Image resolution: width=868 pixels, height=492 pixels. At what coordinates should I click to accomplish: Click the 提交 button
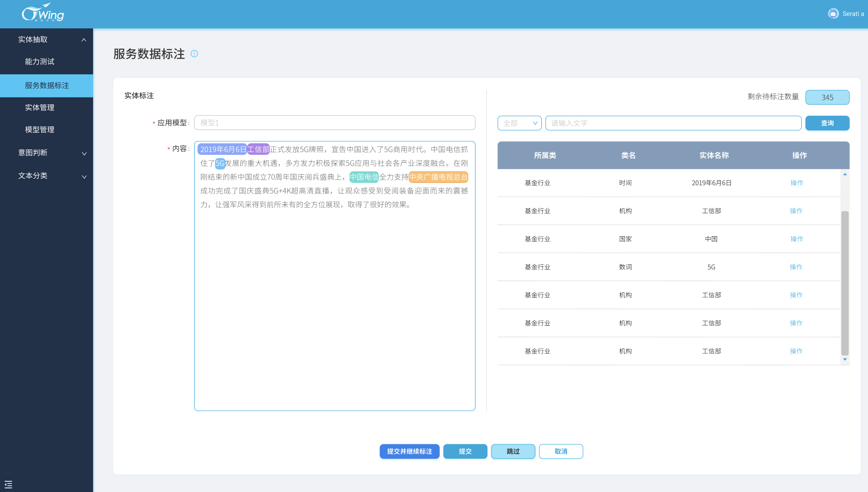point(465,452)
